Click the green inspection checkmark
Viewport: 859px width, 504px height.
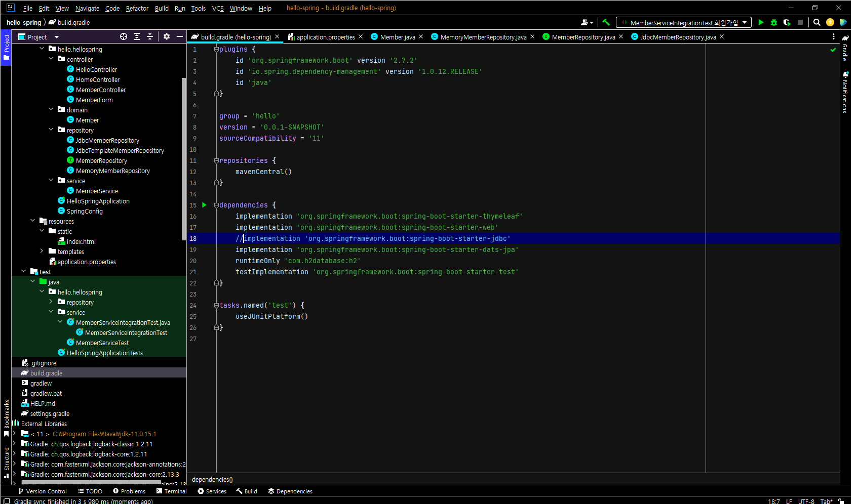coord(833,50)
